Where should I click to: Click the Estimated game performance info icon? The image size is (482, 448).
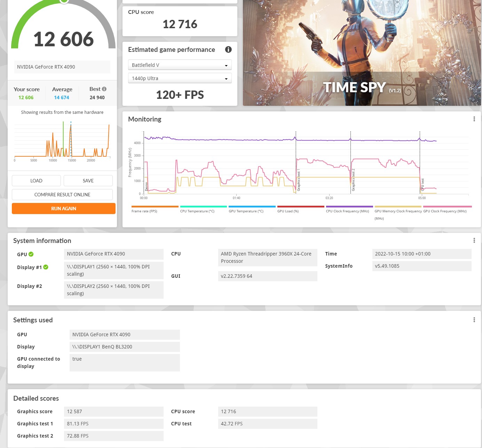[x=228, y=49]
